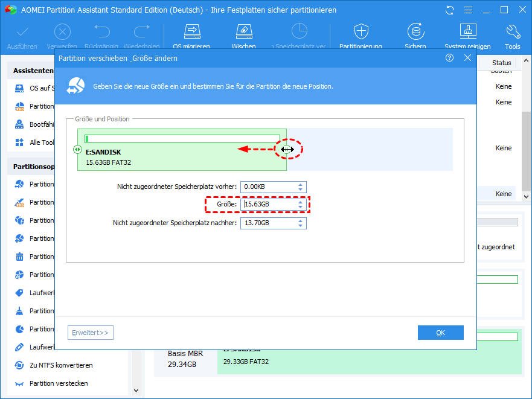Screen dimensions: 532x399
Task: Click the Verwerfen discard icon
Action: (x=62, y=32)
